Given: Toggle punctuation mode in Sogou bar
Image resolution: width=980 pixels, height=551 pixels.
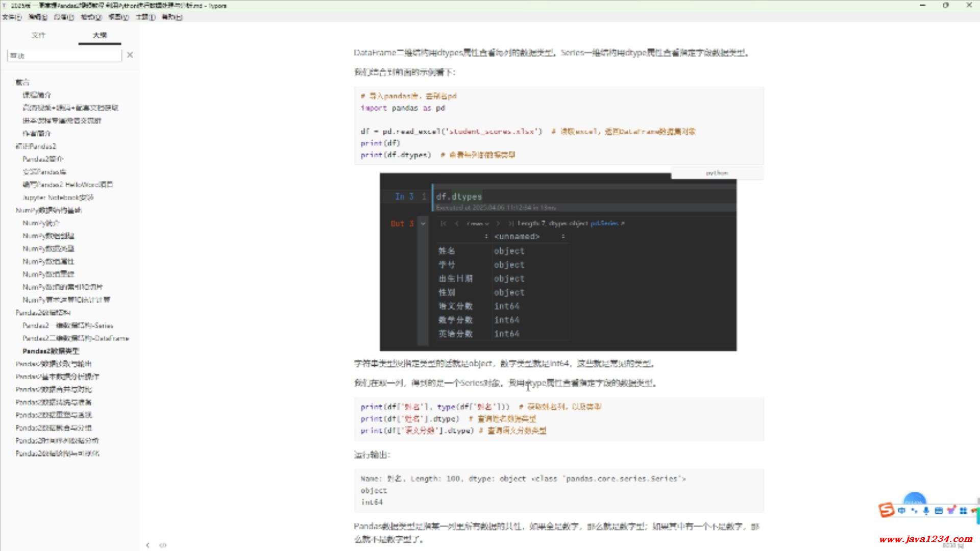Looking at the screenshot, I should (x=914, y=510).
